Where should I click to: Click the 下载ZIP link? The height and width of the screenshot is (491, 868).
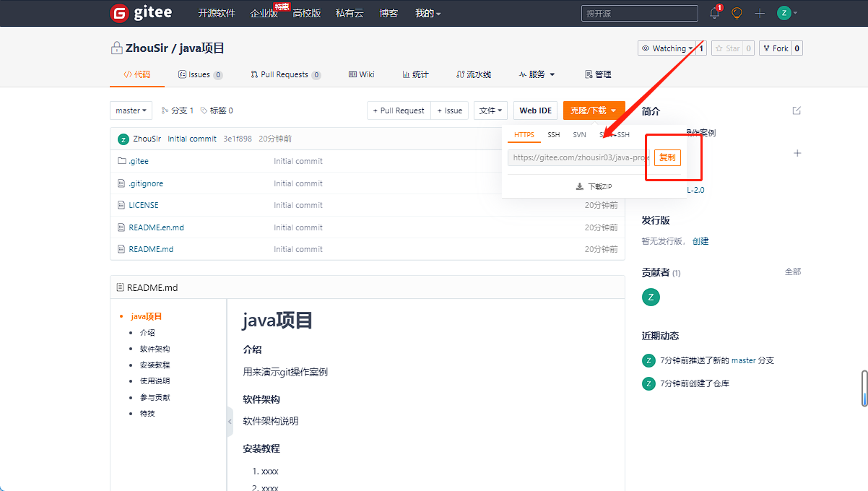[594, 186]
